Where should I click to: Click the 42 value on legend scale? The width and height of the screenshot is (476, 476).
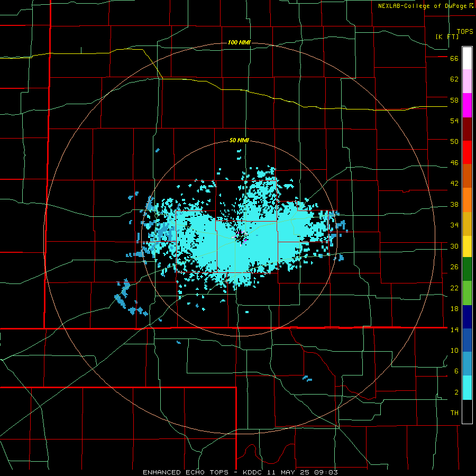(x=454, y=184)
